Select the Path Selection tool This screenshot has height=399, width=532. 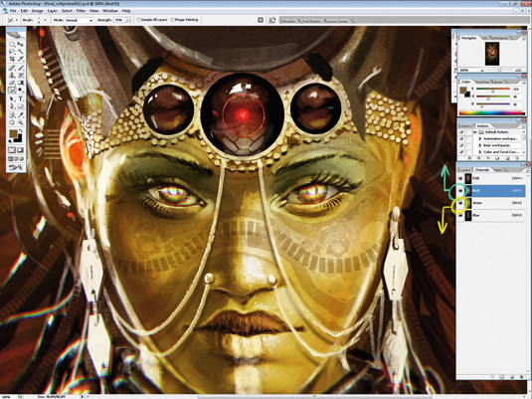12,99
